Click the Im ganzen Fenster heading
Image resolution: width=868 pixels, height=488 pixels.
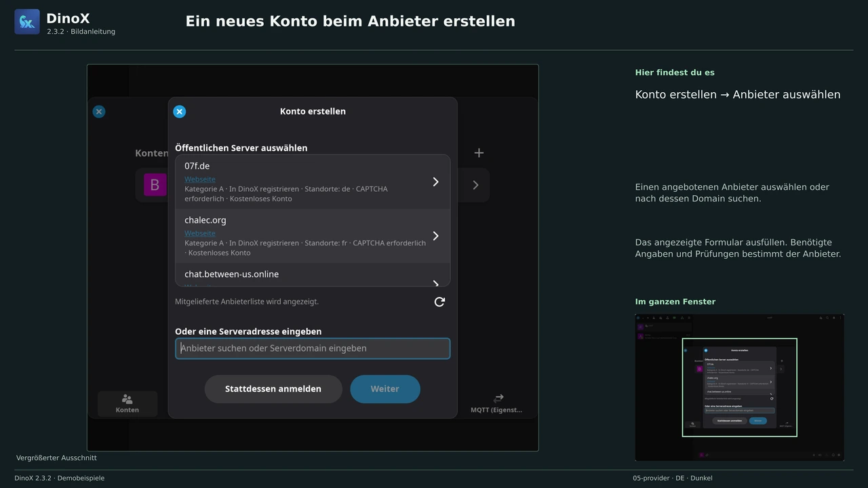675,302
